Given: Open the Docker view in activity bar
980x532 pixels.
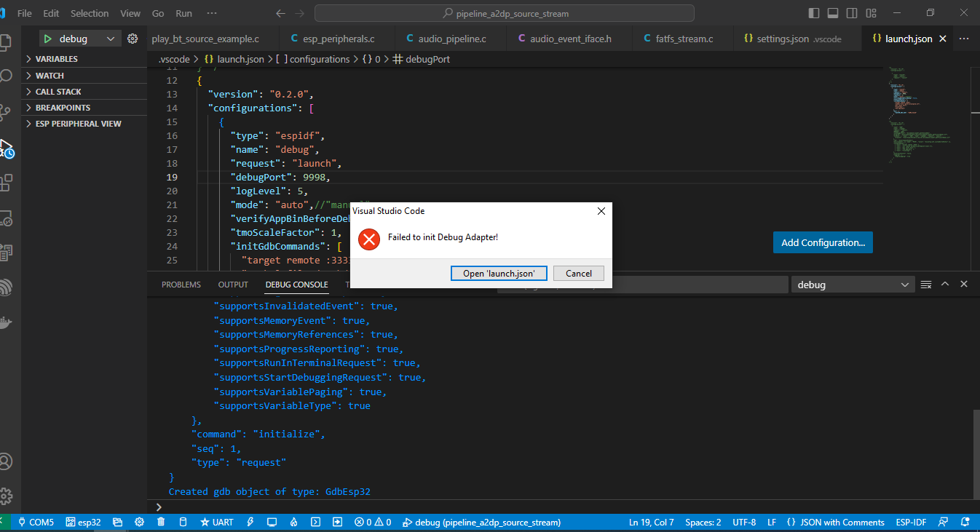Looking at the screenshot, I should pyautogui.click(x=5, y=323).
